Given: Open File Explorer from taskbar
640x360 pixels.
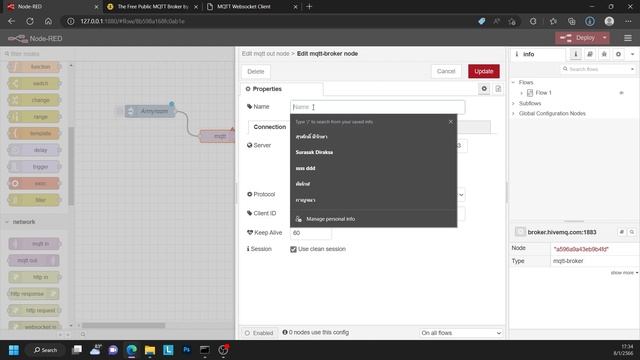Looking at the screenshot, I should coord(150,350).
